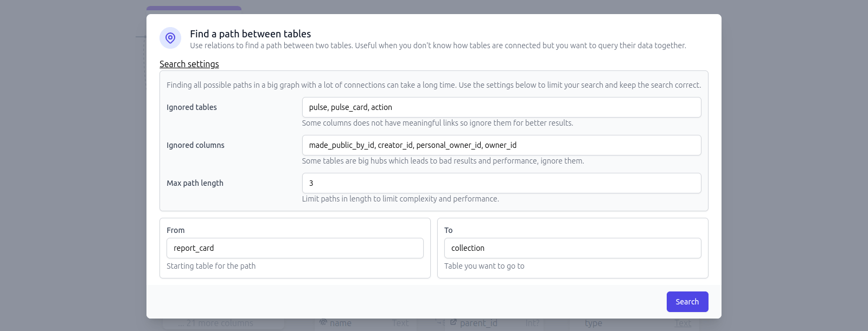Click the Find a path between tables title
Image resolution: width=868 pixels, height=331 pixels.
(251, 34)
